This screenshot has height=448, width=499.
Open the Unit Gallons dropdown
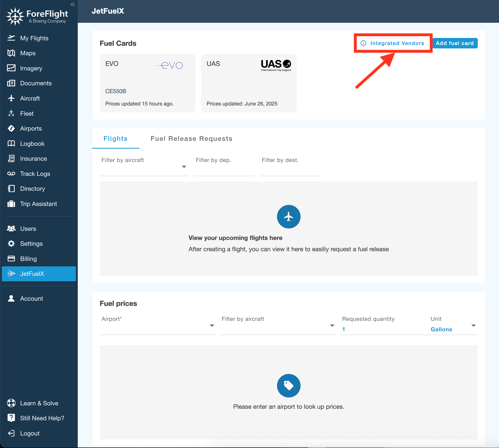coord(453,325)
